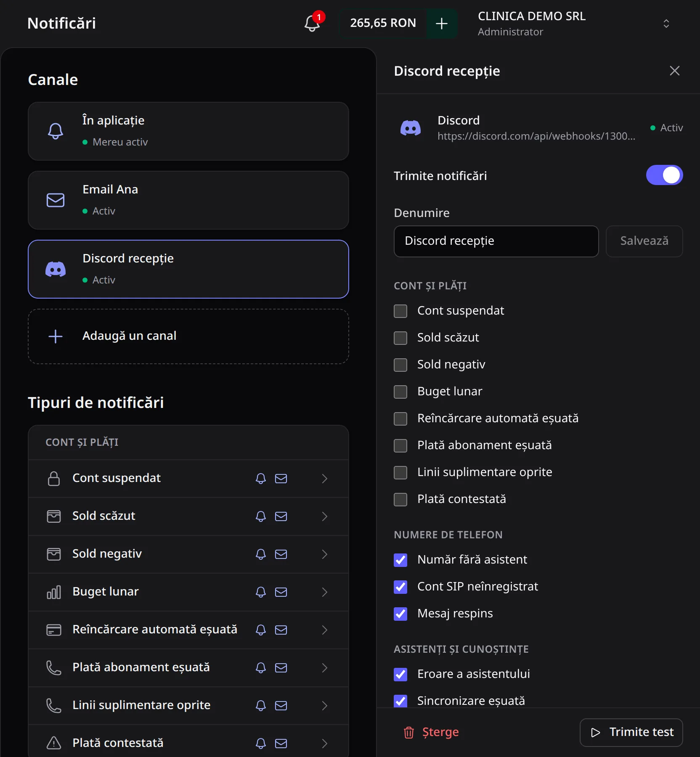Viewport: 700px width, 757px height.
Task: Expand the Sold negativ row chevron
Action: (324, 554)
